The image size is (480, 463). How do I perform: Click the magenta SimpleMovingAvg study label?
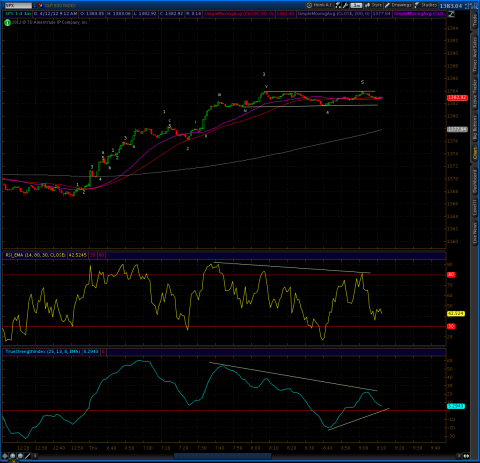419,14
